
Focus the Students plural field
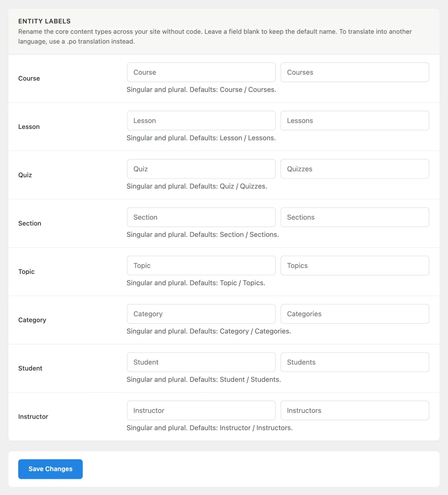tap(355, 362)
